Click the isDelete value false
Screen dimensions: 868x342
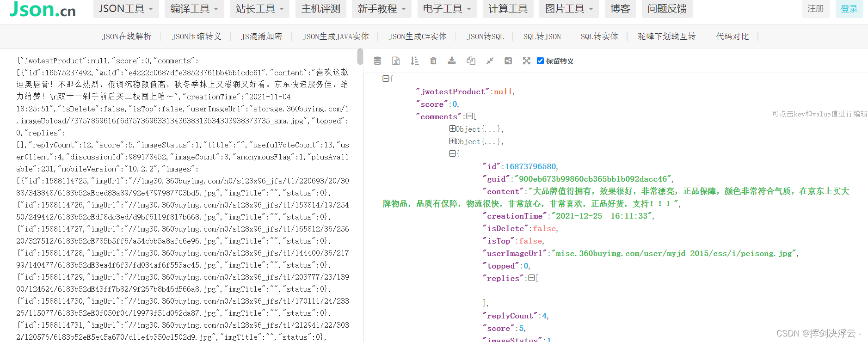[545, 228]
